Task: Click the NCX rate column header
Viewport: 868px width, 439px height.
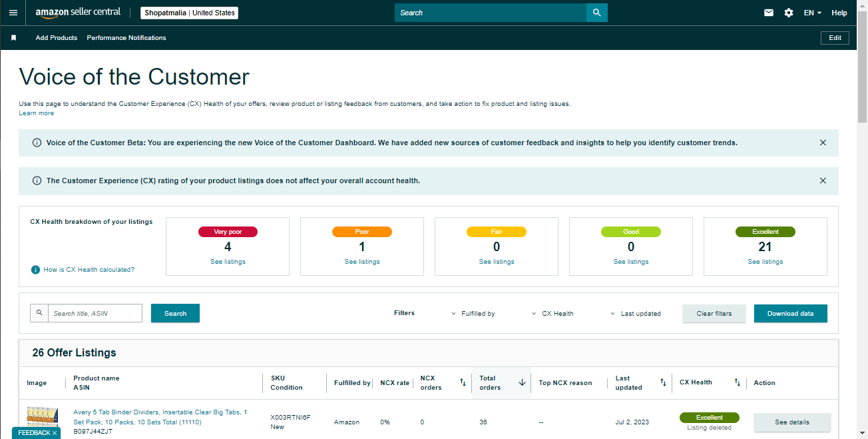Action: [x=395, y=383]
